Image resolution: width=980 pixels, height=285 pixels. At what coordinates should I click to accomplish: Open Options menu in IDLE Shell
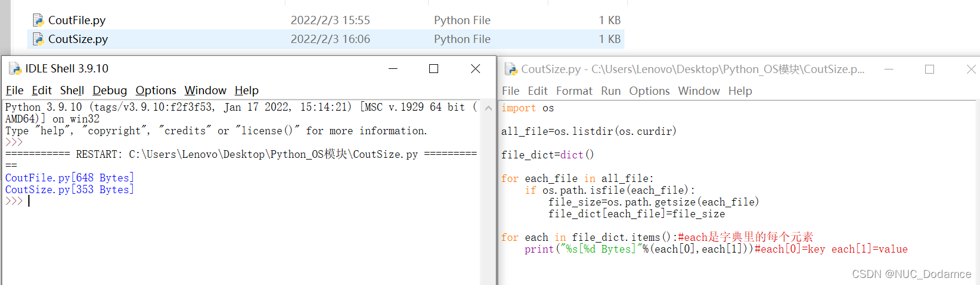click(156, 90)
